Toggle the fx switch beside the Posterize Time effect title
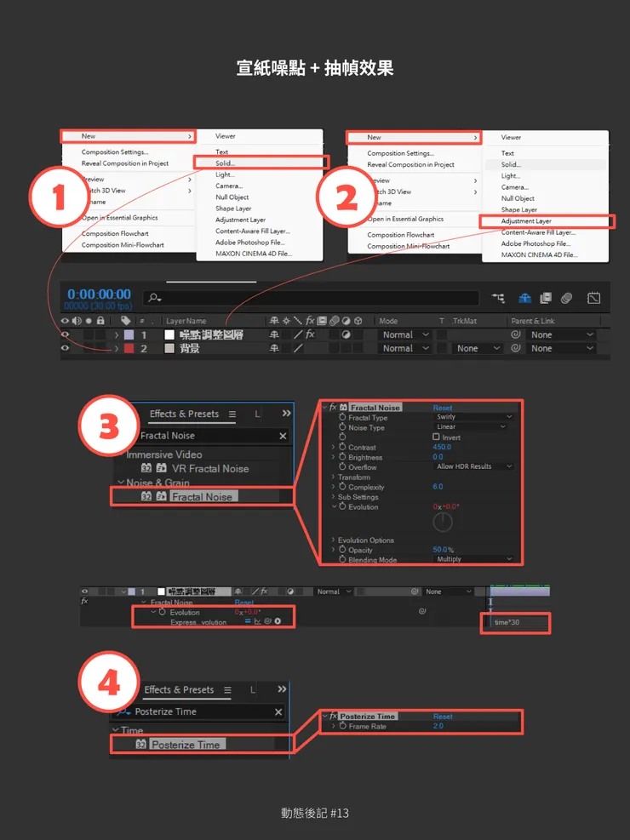 (333, 716)
